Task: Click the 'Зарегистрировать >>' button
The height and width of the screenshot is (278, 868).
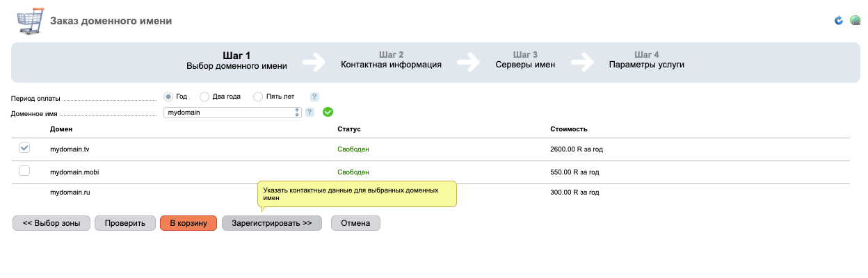Action: (271, 223)
